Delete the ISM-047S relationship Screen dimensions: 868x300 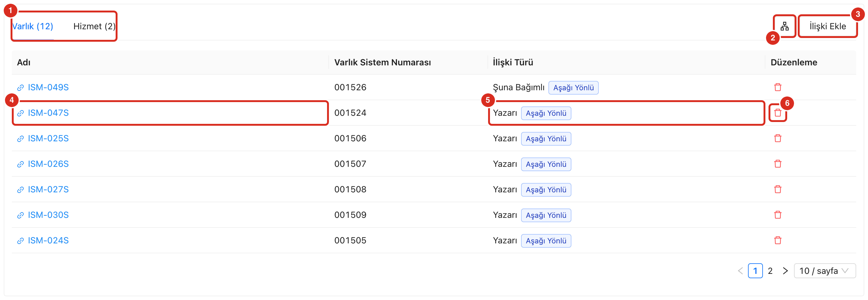click(x=778, y=113)
